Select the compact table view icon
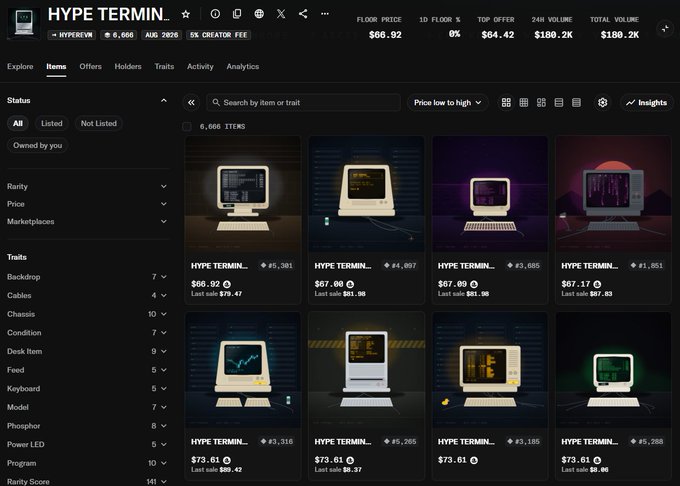Image resolution: width=680 pixels, height=486 pixels. pos(576,103)
